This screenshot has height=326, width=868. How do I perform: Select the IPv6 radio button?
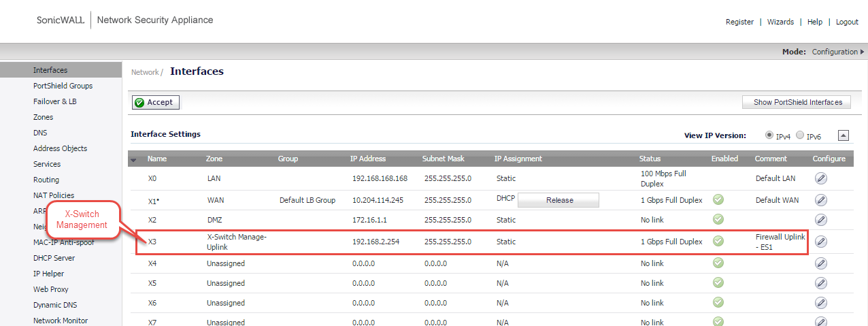[x=800, y=135]
